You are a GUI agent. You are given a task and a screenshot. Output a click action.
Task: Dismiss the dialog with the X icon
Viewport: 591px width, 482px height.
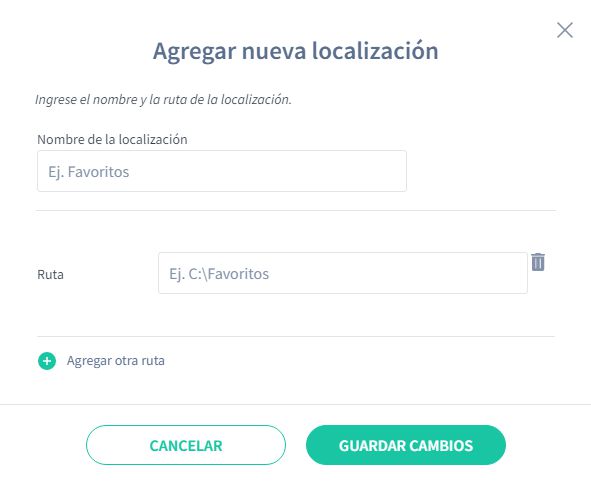pyautogui.click(x=565, y=30)
